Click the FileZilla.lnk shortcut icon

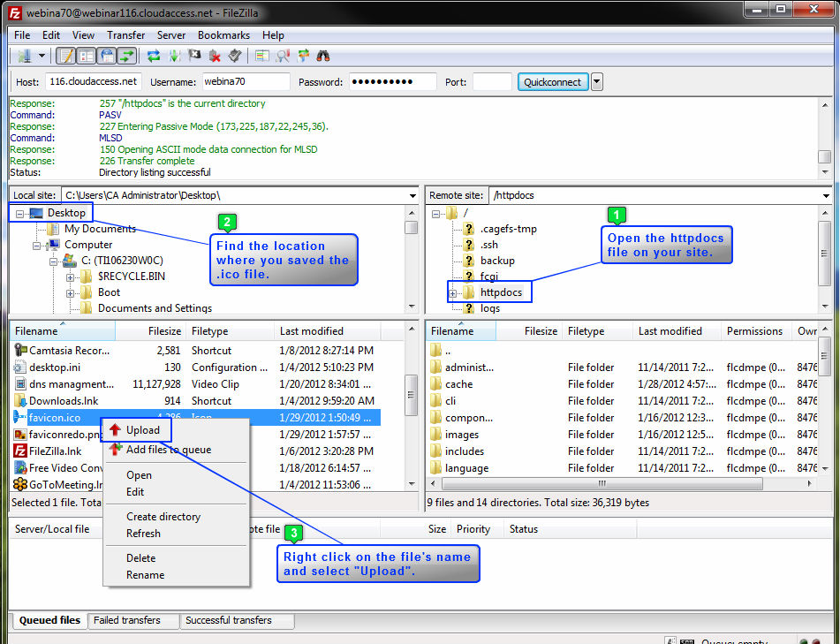point(20,451)
